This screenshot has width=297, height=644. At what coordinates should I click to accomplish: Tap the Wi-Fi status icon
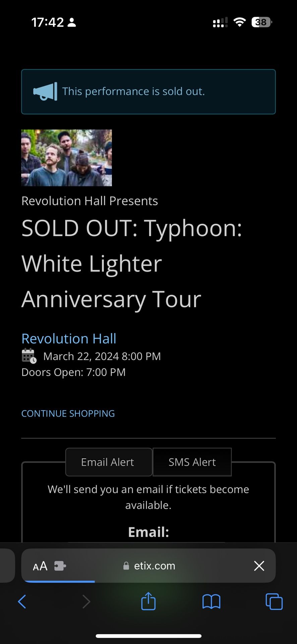[x=239, y=22]
